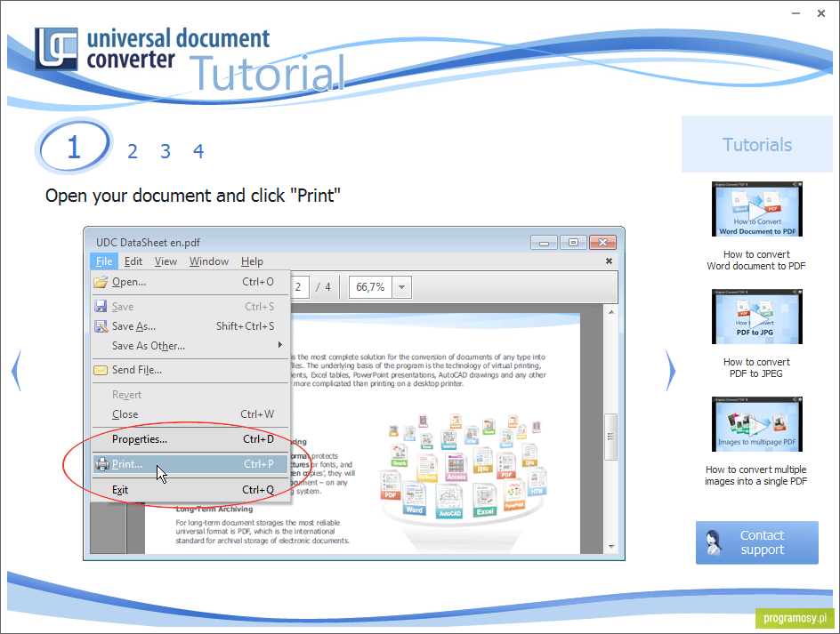840x634 pixels.
Task: Click the programosy.pl badge
Action: [x=795, y=618]
